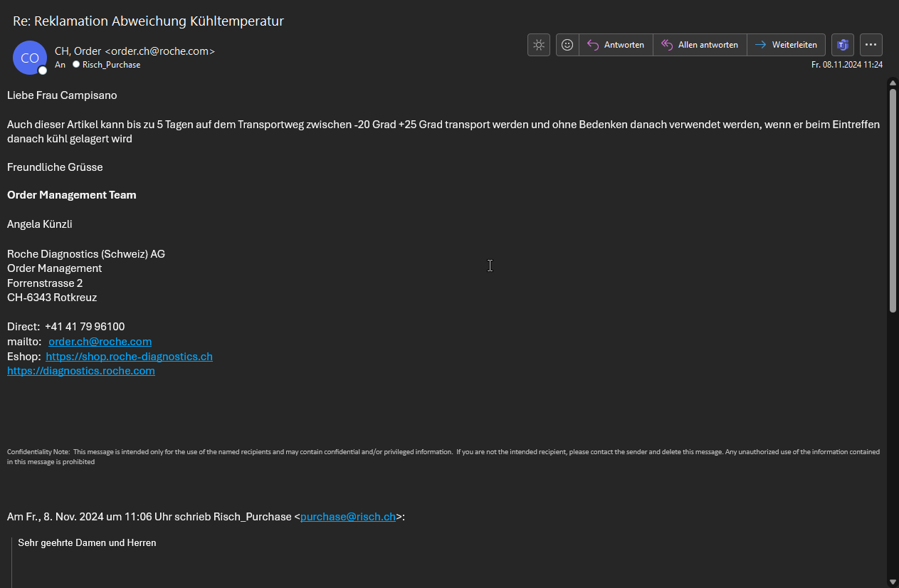Open the more actions ellipsis menu

871,45
